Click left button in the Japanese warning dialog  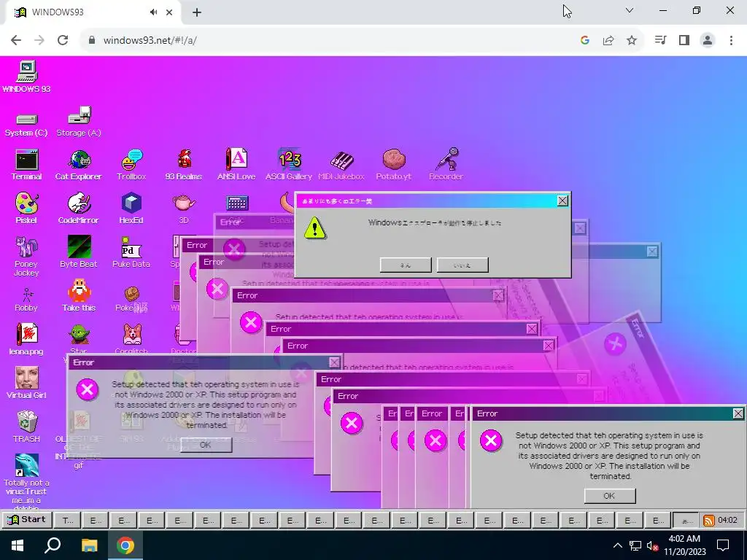406,265
